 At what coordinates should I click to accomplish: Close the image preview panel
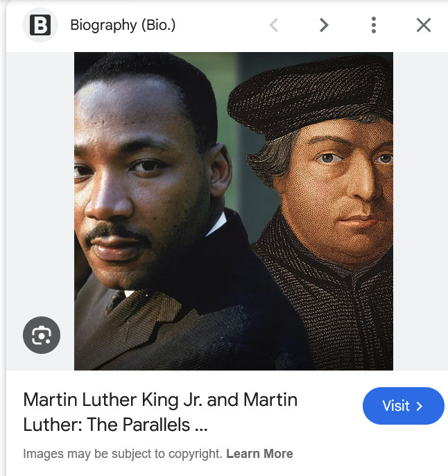pyautogui.click(x=424, y=25)
